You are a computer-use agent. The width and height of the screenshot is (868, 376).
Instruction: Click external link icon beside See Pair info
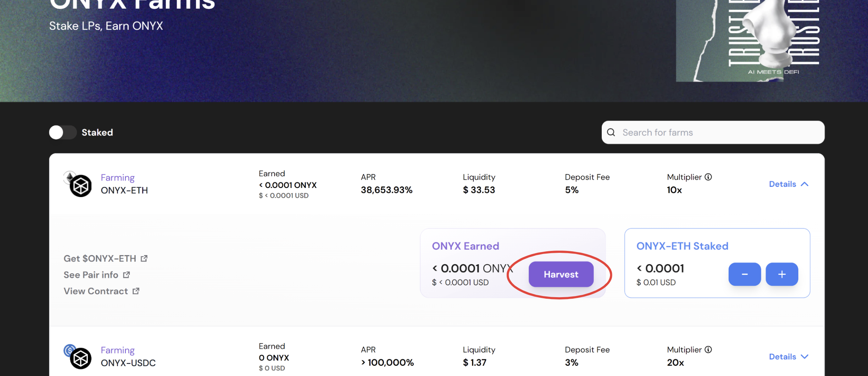pos(126,275)
